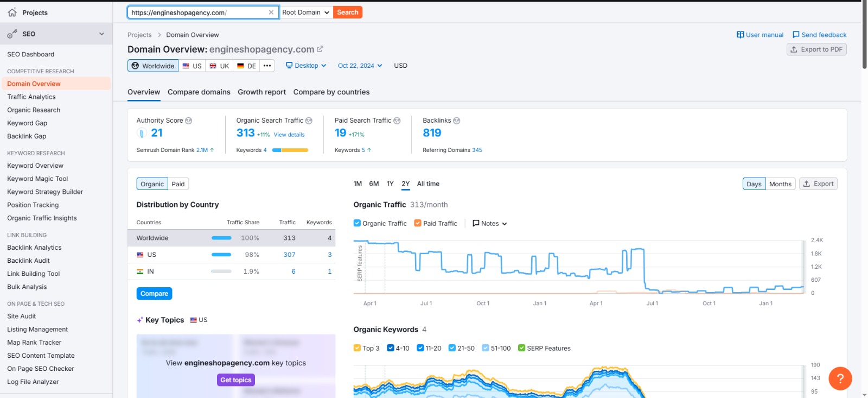Toggle 4-10 keywords checkbox

tap(390, 348)
